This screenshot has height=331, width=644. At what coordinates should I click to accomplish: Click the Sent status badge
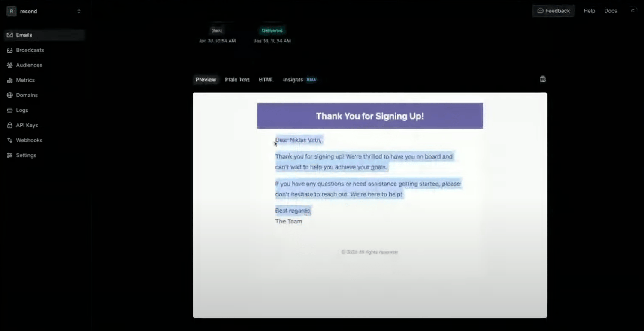[217, 30]
